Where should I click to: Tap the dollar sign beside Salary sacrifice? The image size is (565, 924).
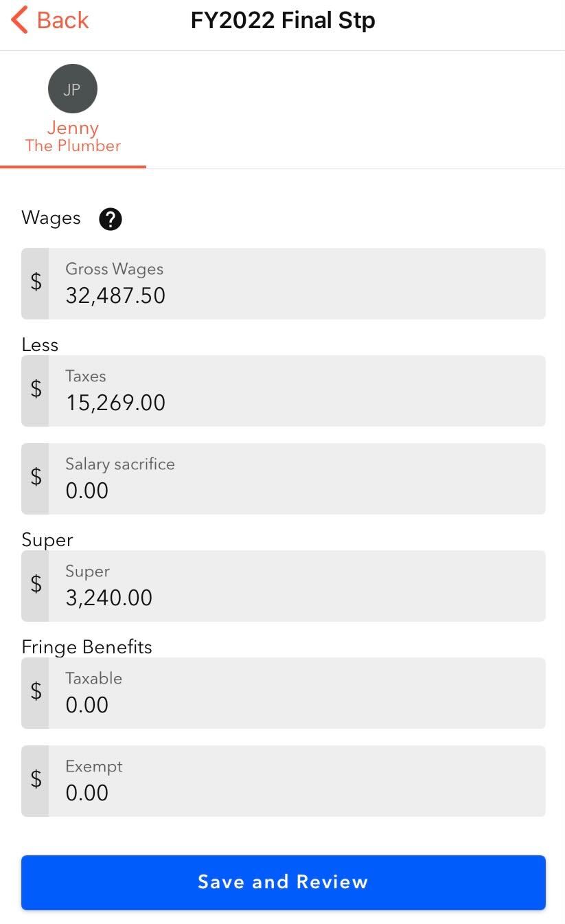pos(36,478)
